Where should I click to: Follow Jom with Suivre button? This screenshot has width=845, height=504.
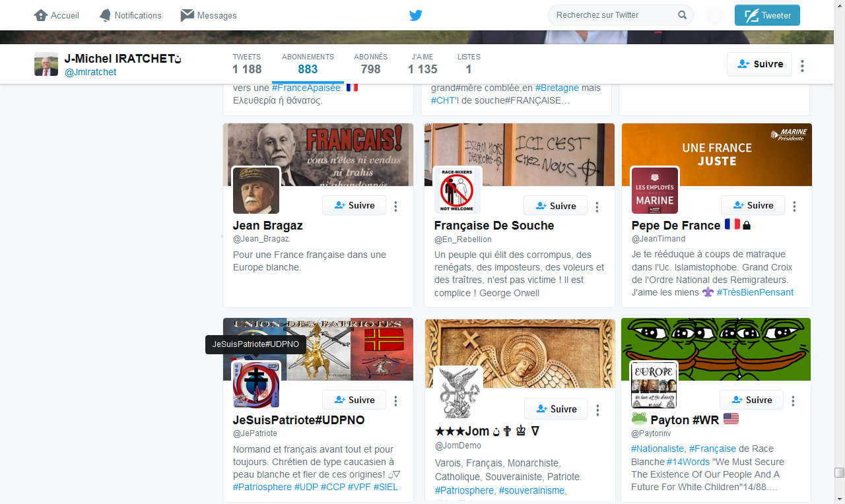click(x=556, y=409)
